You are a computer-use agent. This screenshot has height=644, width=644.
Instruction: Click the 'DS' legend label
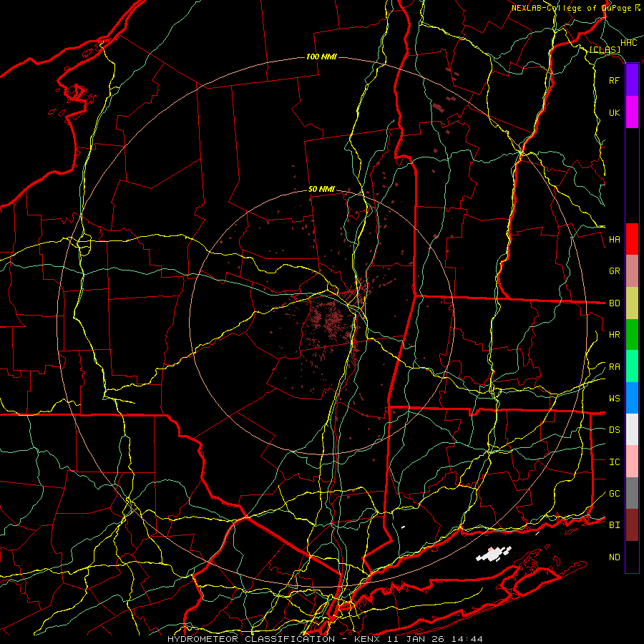(614, 430)
